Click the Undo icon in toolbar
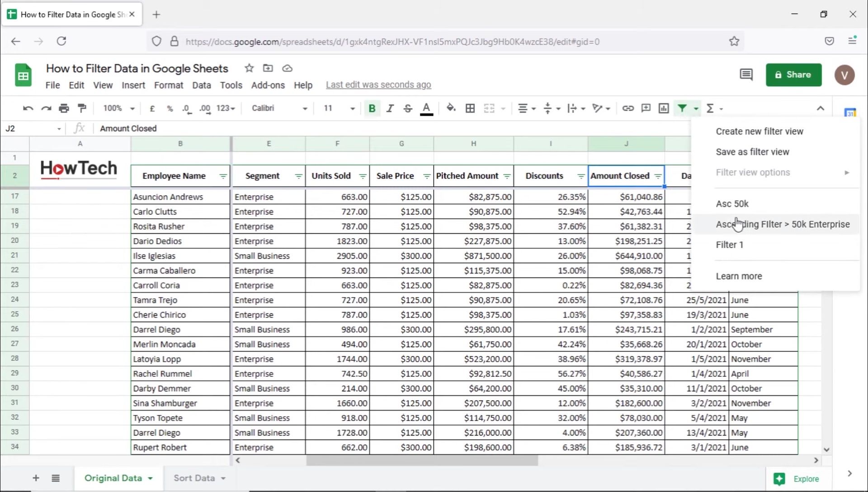This screenshot has height=492, width=868. pos(28,109)
